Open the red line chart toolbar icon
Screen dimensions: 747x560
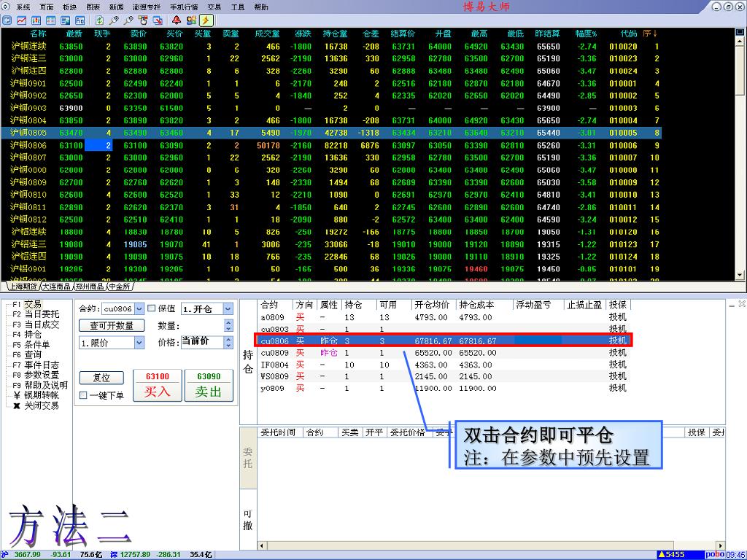click(21, 20)
